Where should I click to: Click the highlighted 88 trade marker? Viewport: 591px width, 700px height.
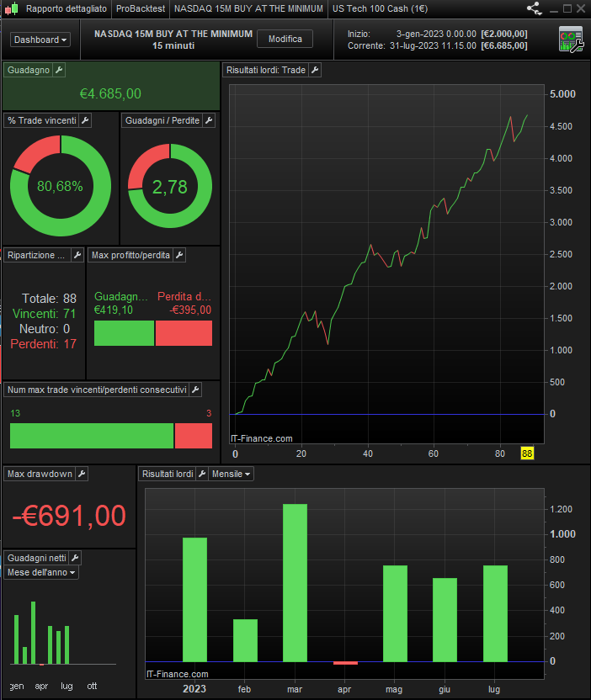(527, 453)
